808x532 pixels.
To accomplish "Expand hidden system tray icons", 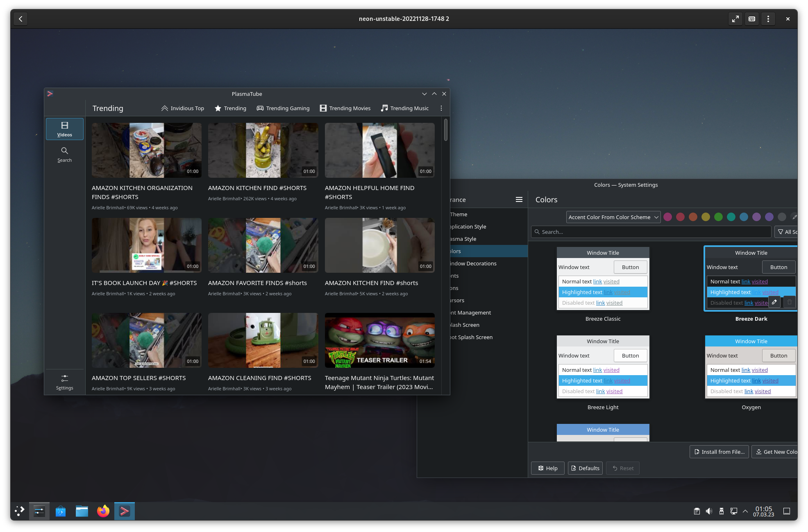I will click(745, 511).
